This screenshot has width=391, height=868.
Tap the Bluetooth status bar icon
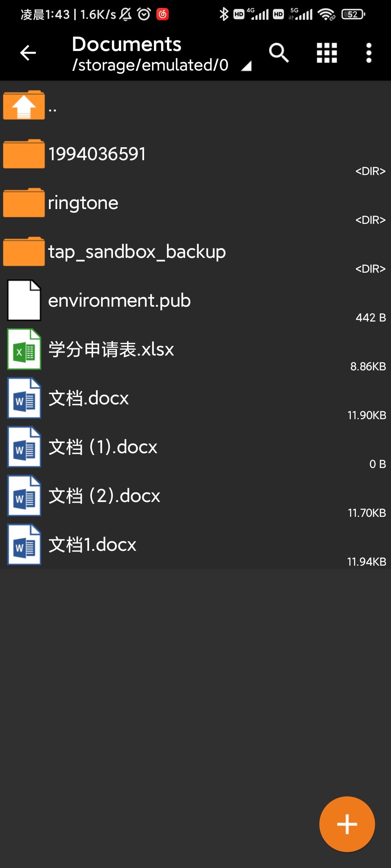[224, 14]
